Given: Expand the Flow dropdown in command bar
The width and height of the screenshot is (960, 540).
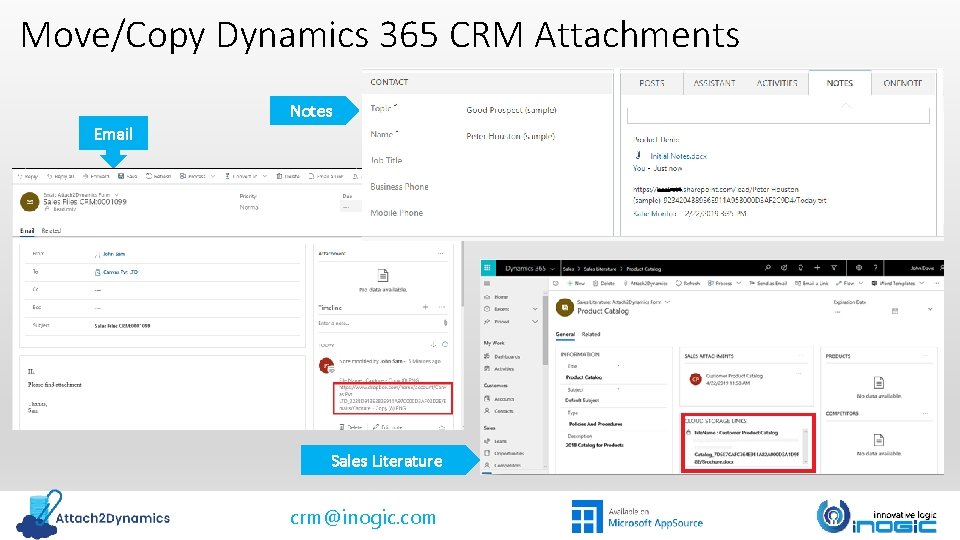Looking at the screenshot, I should tap(861, 283).
